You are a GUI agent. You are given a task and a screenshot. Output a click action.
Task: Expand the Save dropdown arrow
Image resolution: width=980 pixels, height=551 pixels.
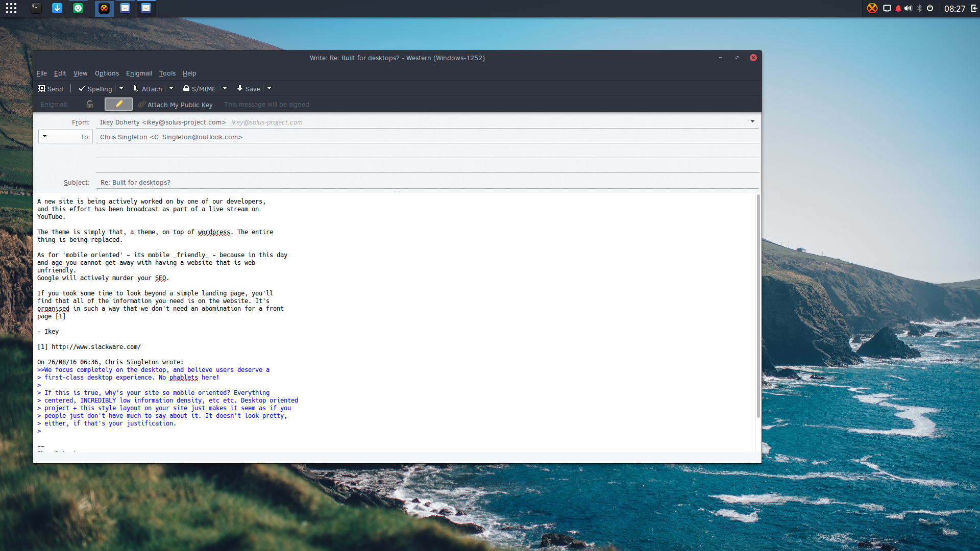coord(269,89)
